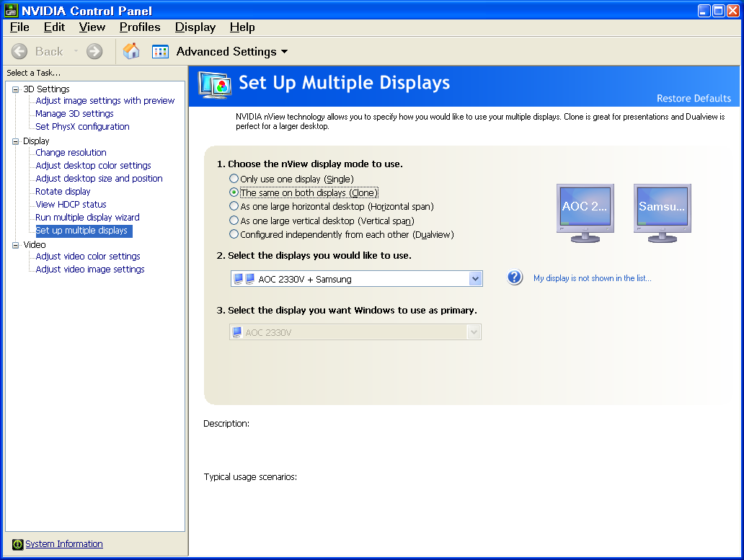Open Adjust image settings with preview
Screen dimensions: 744x560
click(x=105, y=100)
